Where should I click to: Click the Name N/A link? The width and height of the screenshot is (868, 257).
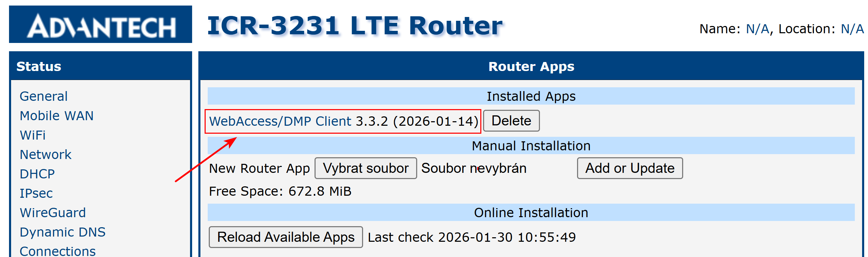point(758,29)
